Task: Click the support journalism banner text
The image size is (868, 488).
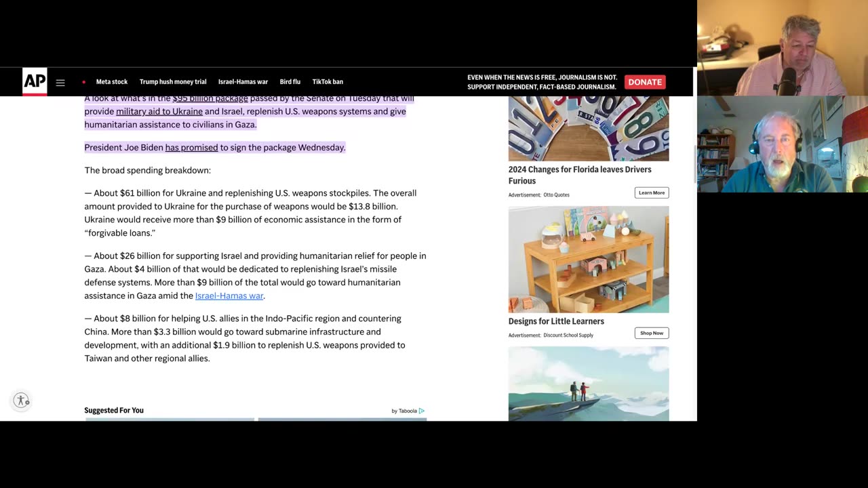Action: (x=542, y=82)
